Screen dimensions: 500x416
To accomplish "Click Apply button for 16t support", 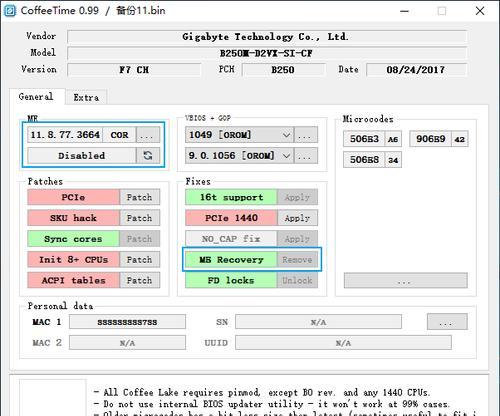I will tap(297, 197).
